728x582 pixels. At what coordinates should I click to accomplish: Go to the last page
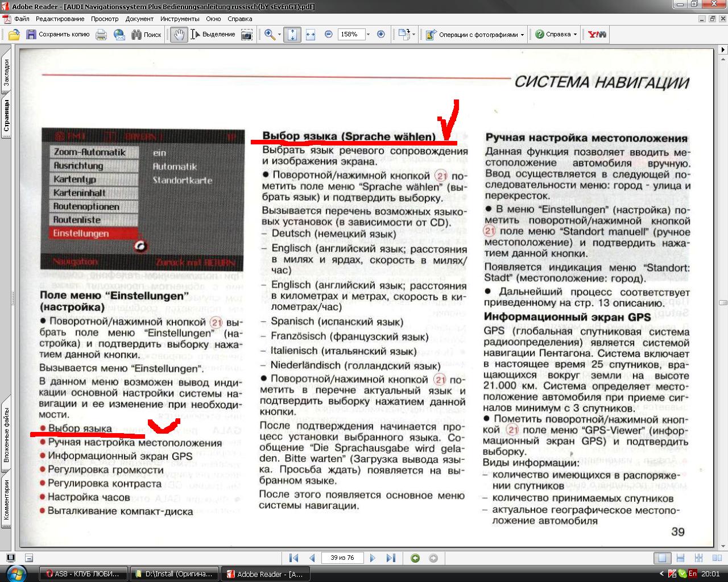point(391,558)
